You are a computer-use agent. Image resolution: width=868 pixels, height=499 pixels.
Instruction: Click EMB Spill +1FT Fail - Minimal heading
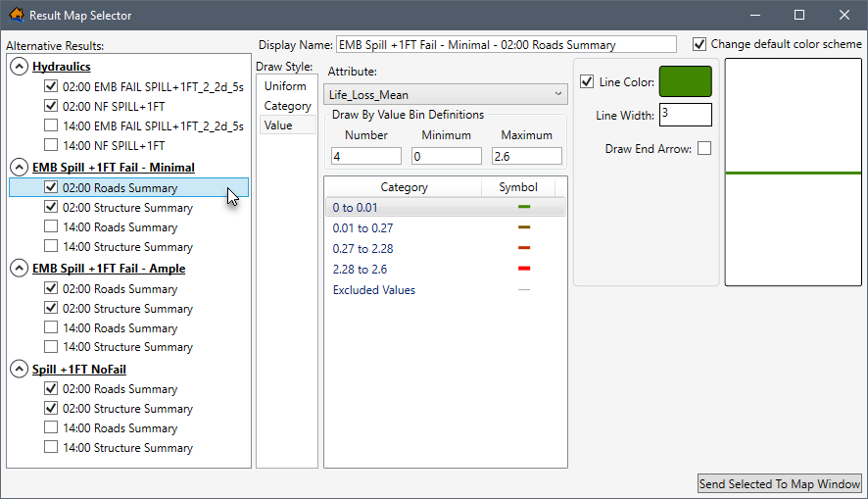click(114, 168)
